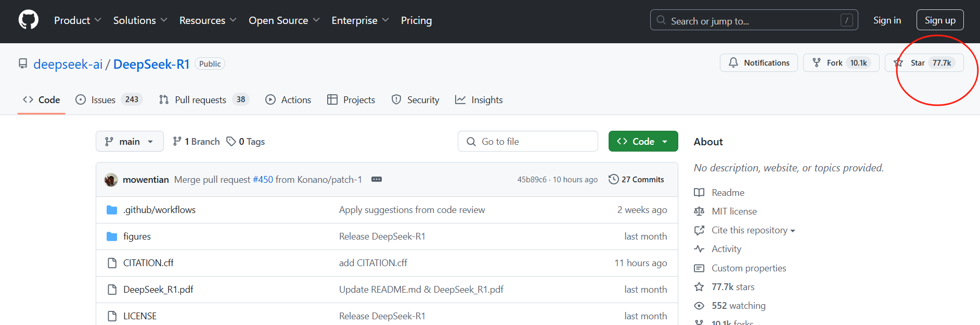Click the Star count 77.7k badge
Screen dimensions: 980x325
coord(942,63)
